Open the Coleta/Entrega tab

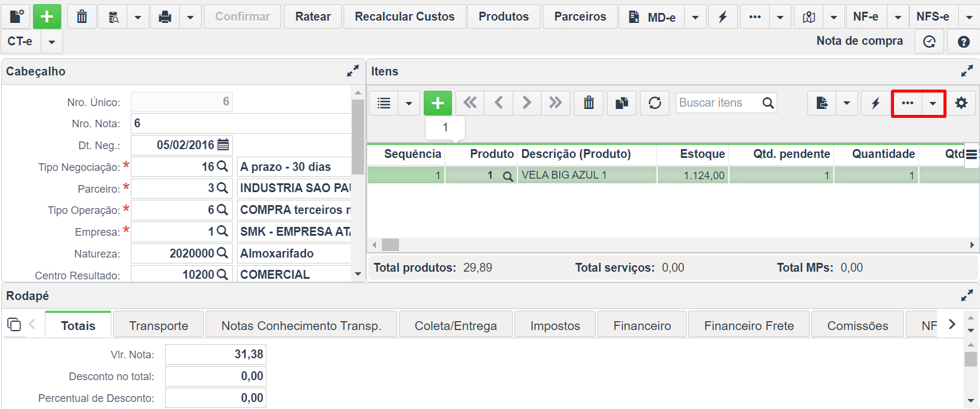[x=456, y=325]
